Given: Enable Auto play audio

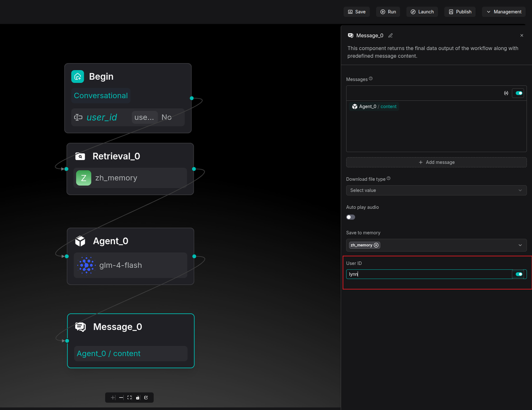Looking at the screenshot, I should pyautogui.click(x=351, y=217).
